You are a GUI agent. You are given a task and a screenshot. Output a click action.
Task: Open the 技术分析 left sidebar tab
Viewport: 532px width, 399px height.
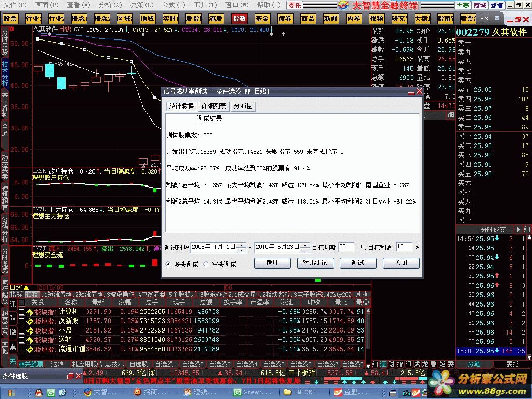(x=5, y=73)
